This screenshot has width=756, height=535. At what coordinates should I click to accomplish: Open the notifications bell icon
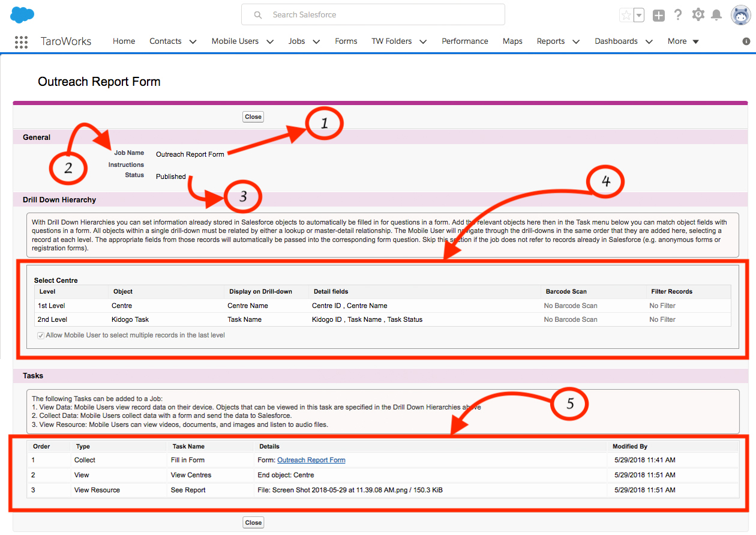point(716,15)
